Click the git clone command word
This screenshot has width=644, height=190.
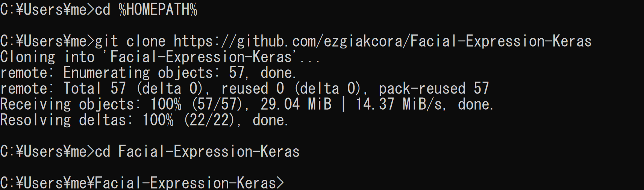(x=130, y=41)
